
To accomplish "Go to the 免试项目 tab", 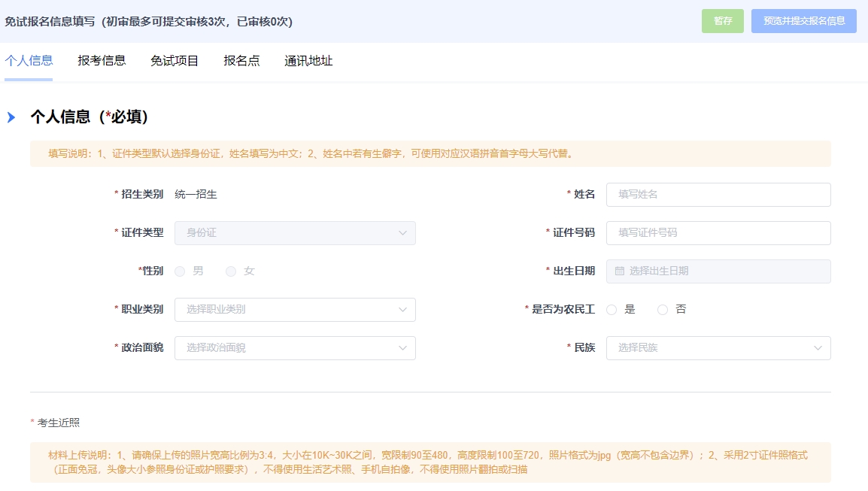I will (175, 61).
